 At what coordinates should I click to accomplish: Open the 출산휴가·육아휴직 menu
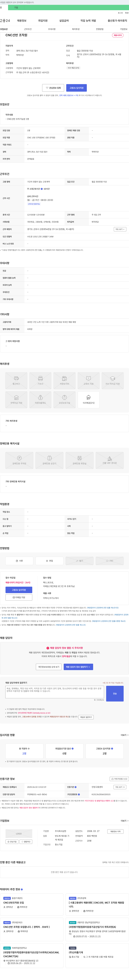pyautogui.click(x=117, y=21)
